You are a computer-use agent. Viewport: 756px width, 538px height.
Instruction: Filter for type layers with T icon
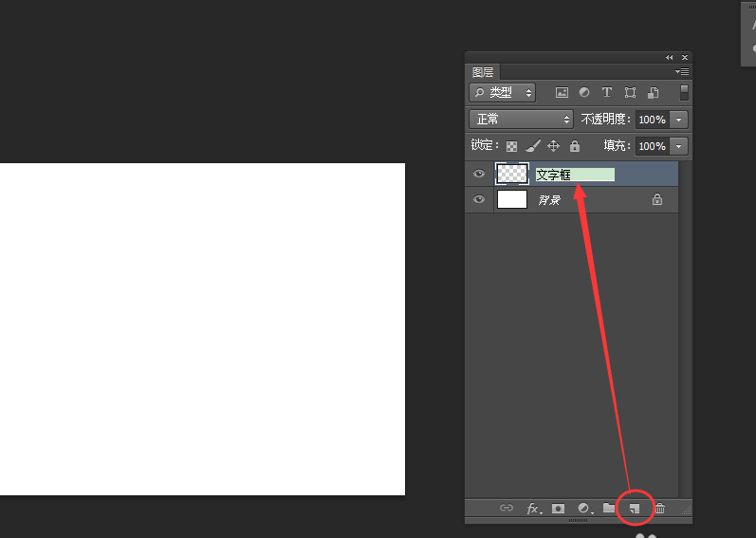[606, 92]
